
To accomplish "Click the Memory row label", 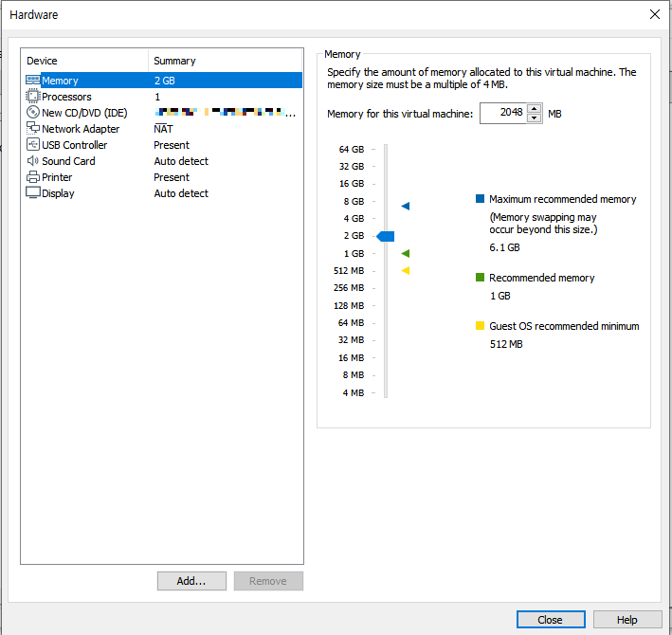I will pyautogui.click(x=60, y=81).
